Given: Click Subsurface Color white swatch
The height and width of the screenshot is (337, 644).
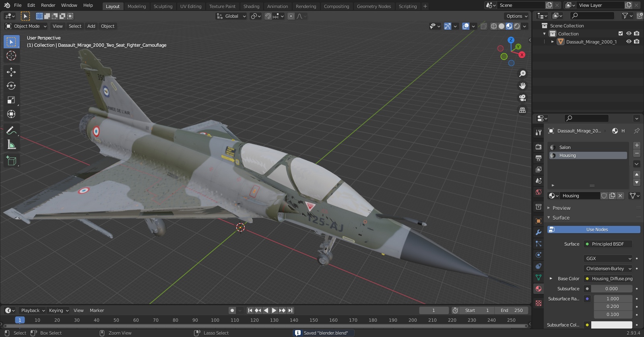Looking at the screenshot, I should point(611,325).
